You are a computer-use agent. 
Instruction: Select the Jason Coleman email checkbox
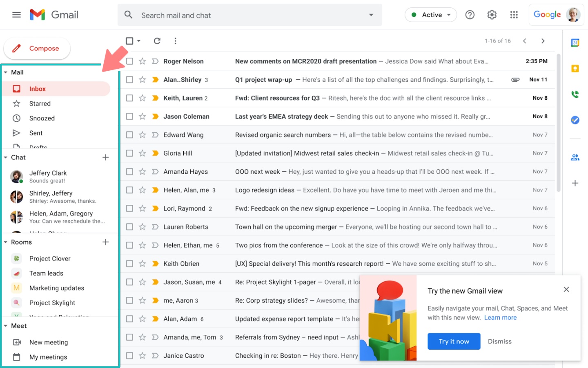pyautogui.click(x=129, y=117)
